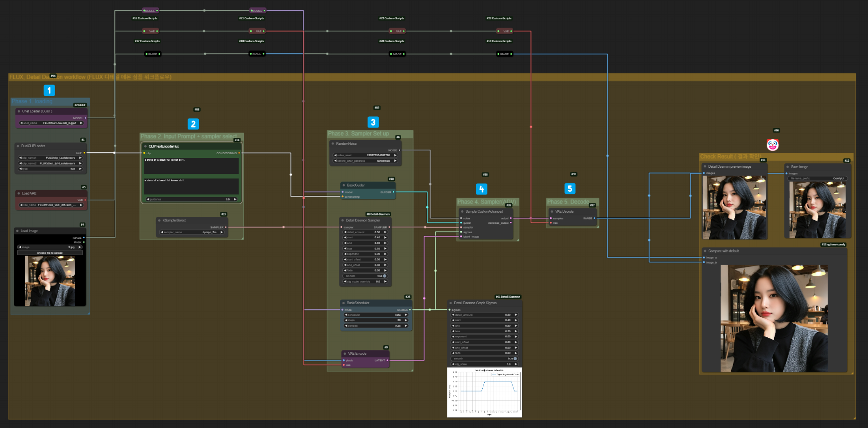Click the number 3 phase badge
Viewport: 868px width, 428px height.
[373, 122]
